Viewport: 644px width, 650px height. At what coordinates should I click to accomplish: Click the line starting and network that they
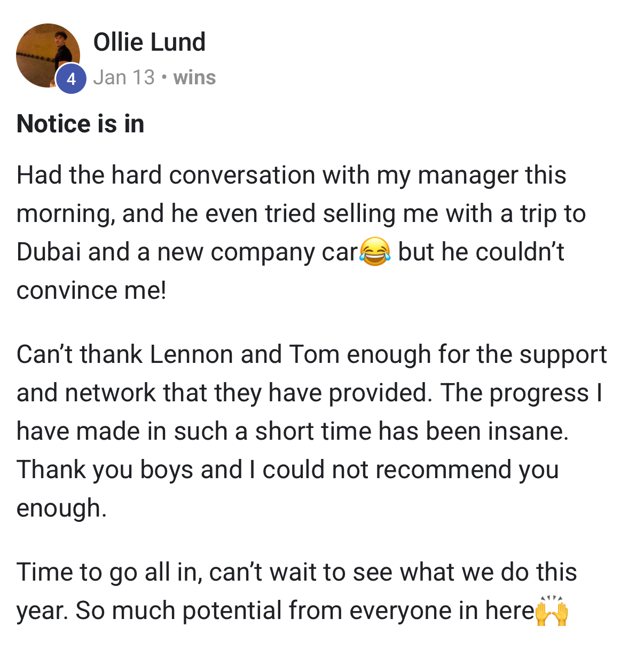coord(310,393)
